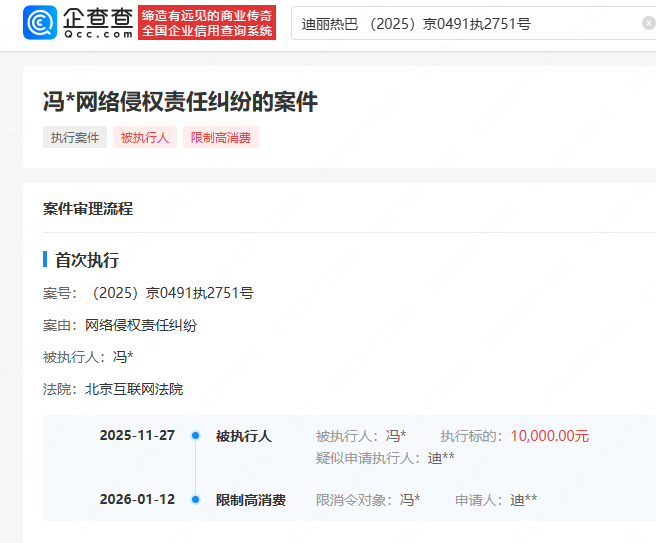Viewport: 656px width, 543px height.
Task: Click the case number in the 案号 row
Action: point(171,293)
